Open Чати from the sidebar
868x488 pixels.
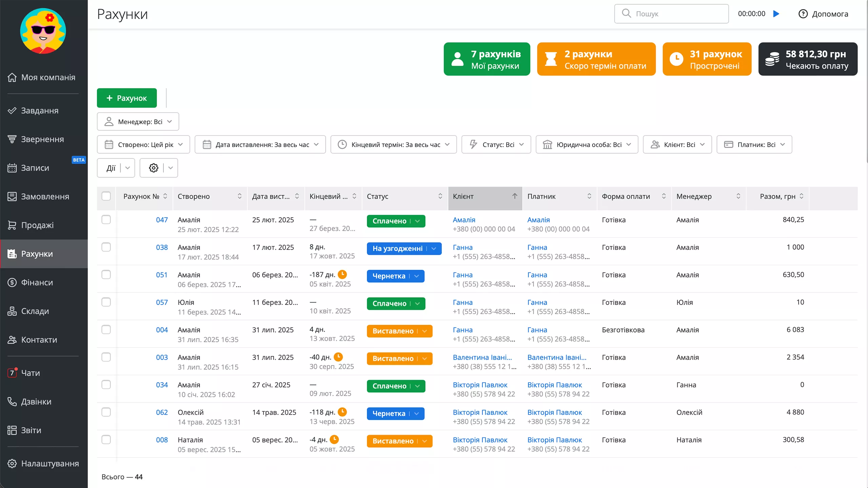click(31, 373)
